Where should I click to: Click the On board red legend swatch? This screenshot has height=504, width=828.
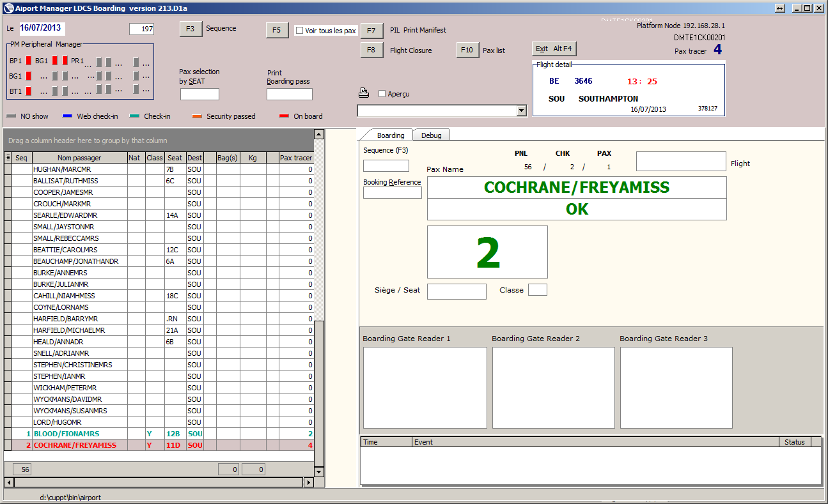coord(285,116)
